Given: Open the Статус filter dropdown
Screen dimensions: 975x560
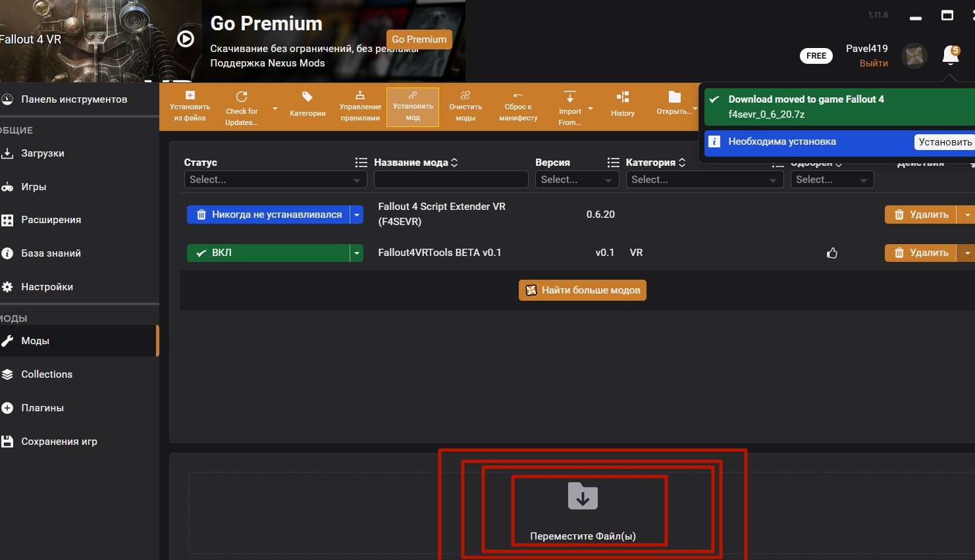Looking at the screenshot, I should click(275, 180).
